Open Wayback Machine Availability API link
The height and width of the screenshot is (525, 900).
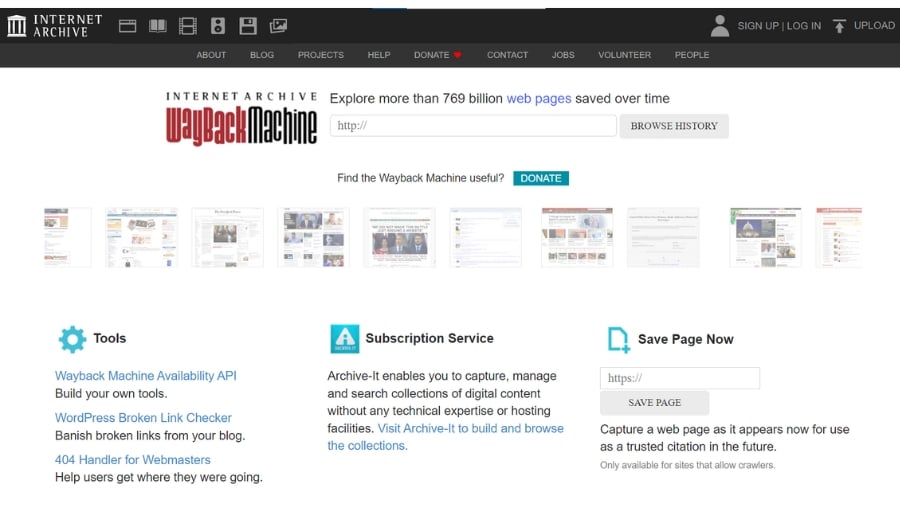(x=146, y=376)
